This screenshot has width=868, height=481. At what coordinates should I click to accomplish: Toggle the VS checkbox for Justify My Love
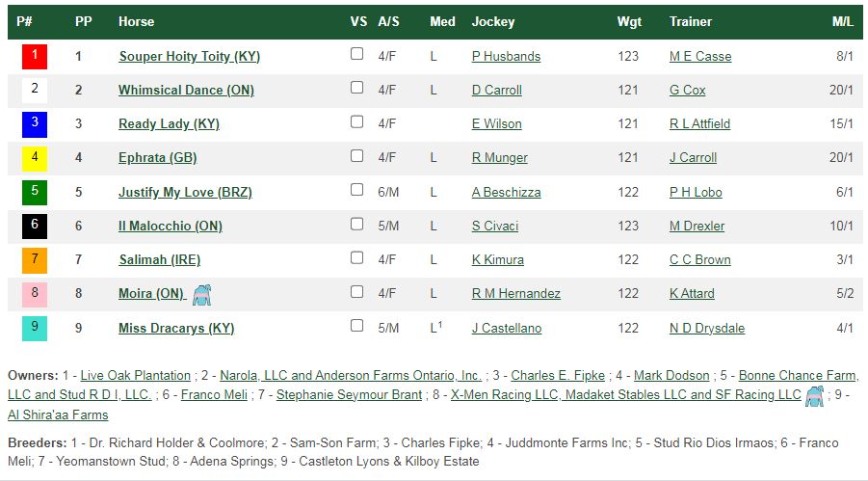(x=357, y=190)
